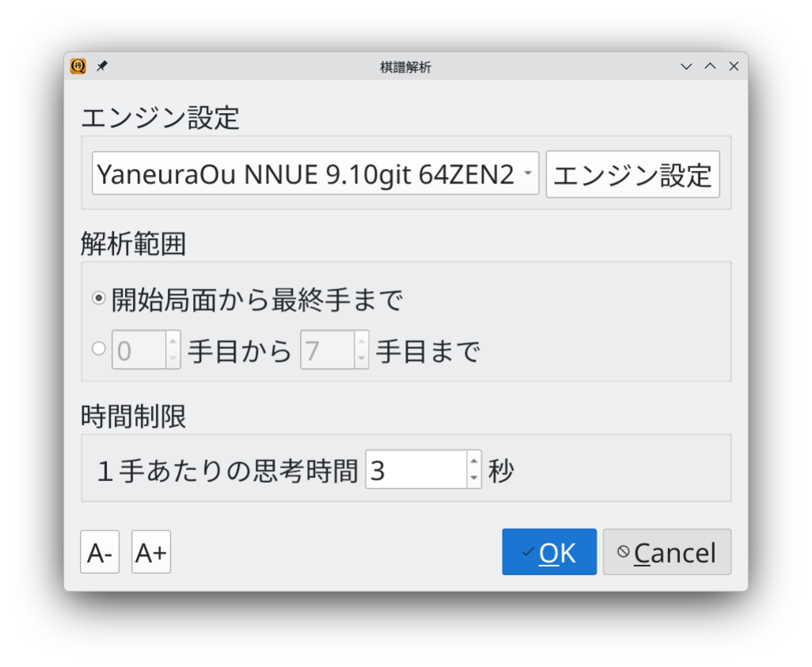Minimize the 棋譜解析 dialog window
The width and height of the screenshot is (812, 667).
686,66
